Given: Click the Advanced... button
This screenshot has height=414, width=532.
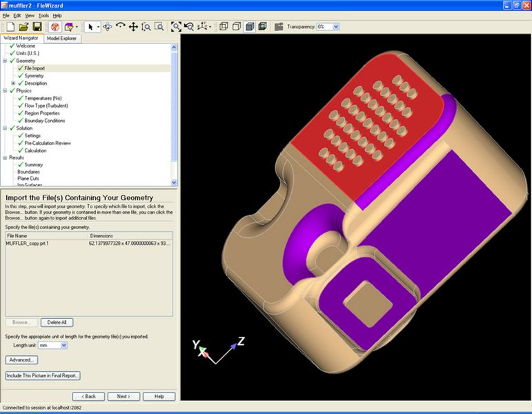Looking at the screenshot, I should [x=21, y=359].
